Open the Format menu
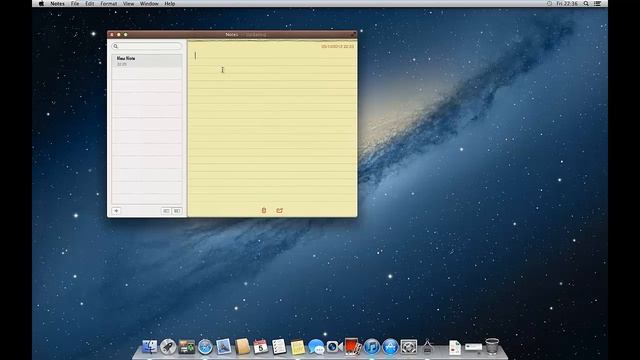This screenshot has width=640, height=360. pos(109,3)
